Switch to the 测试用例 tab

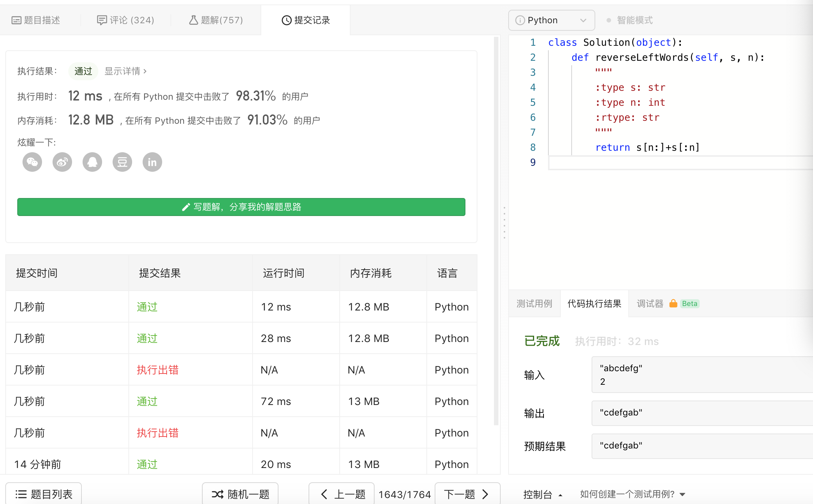(534, 303)
